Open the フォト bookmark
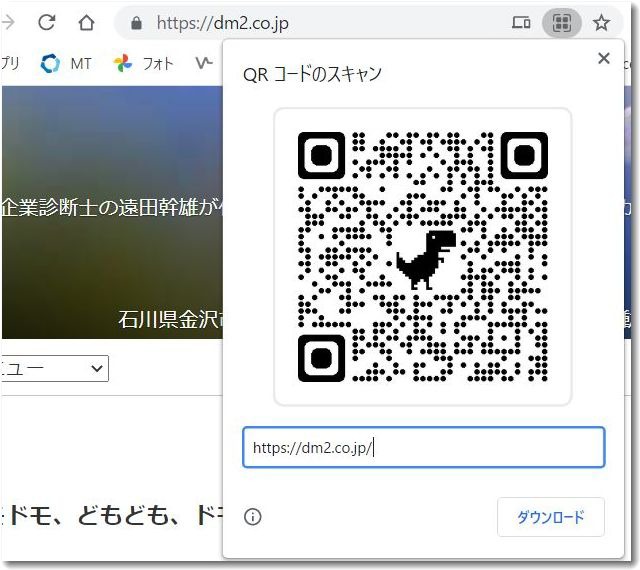 (x=144, y=63)
